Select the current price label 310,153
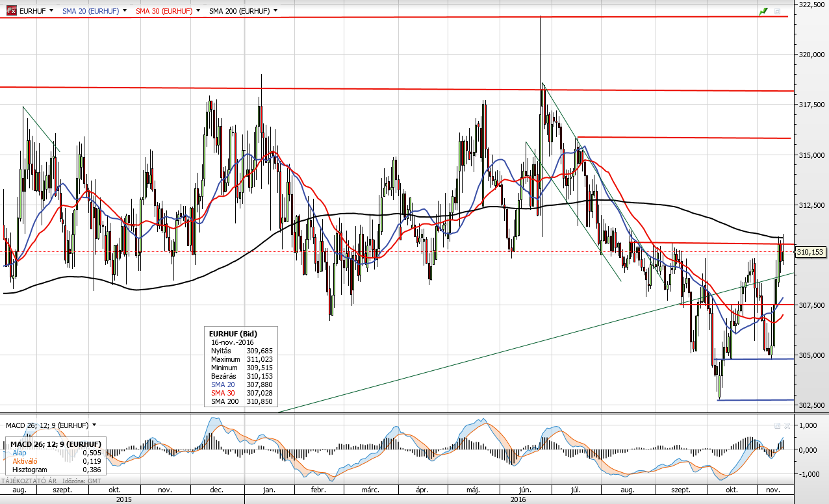This screenshot has height=504, width=829. [810, 252]
